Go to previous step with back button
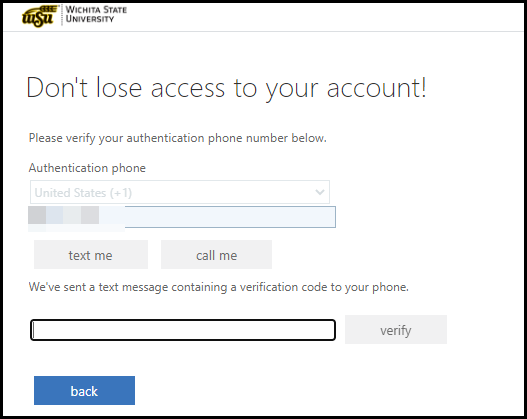 click(x=84, y=390)
